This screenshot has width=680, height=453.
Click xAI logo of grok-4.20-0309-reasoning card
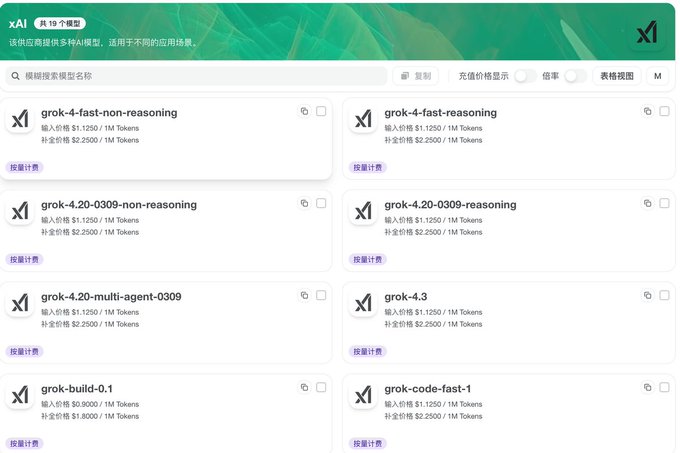363,211
